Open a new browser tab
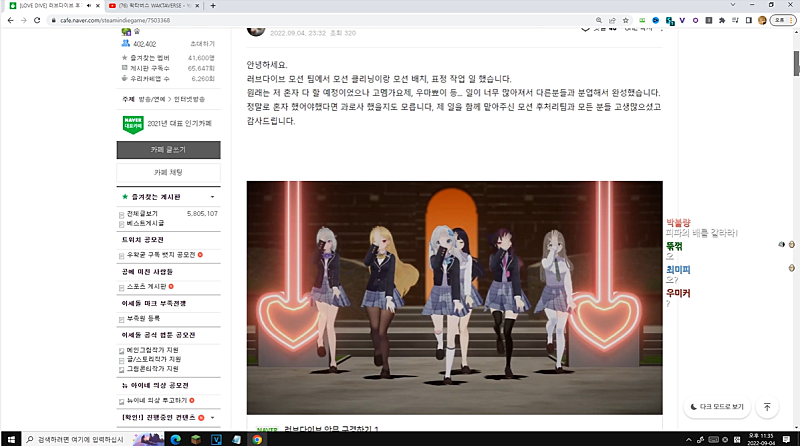Image resolution: width=800 pixels, height=446 pixels. coord(213,6)
